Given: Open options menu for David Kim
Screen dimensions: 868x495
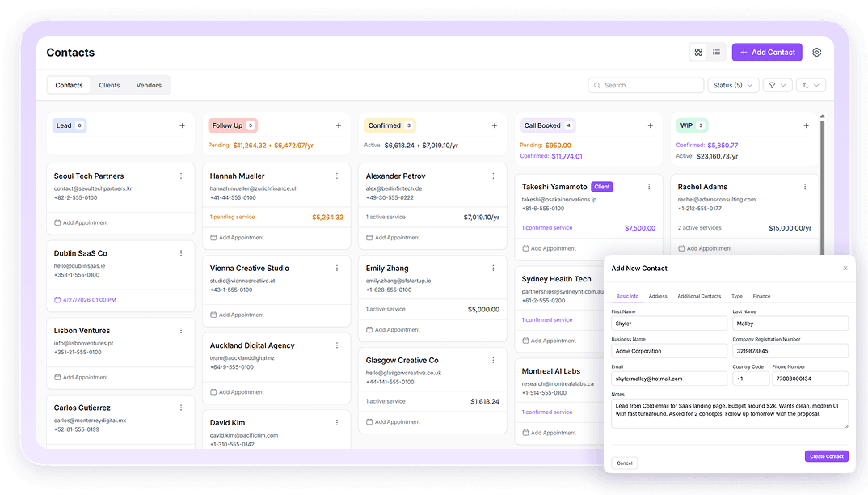Looking at the screenshot, I should tap(337, 422).
